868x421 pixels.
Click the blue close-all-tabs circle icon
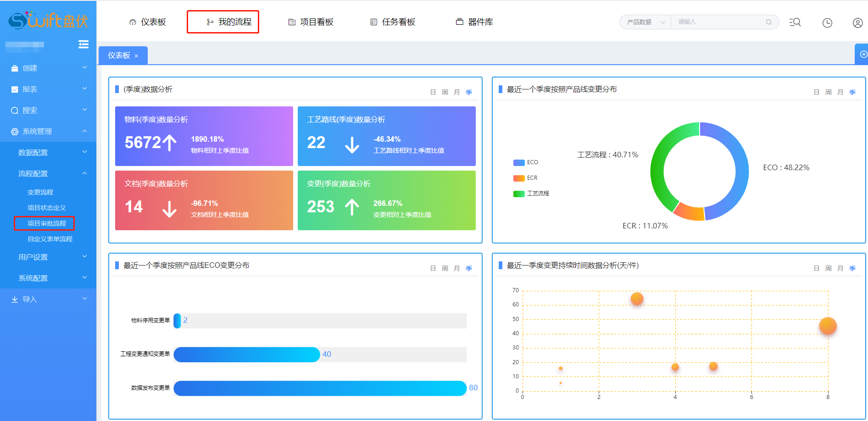tap(863, 54)
